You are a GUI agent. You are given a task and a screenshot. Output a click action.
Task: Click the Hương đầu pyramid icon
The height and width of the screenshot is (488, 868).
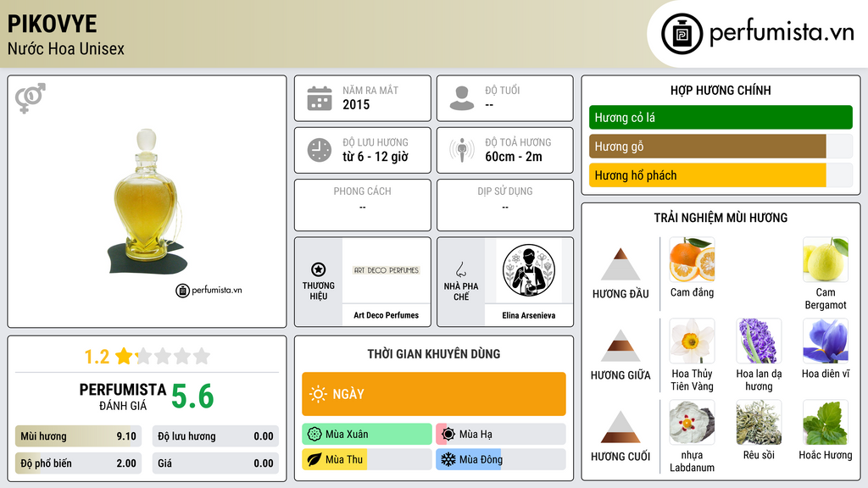[x=620, y=264]
